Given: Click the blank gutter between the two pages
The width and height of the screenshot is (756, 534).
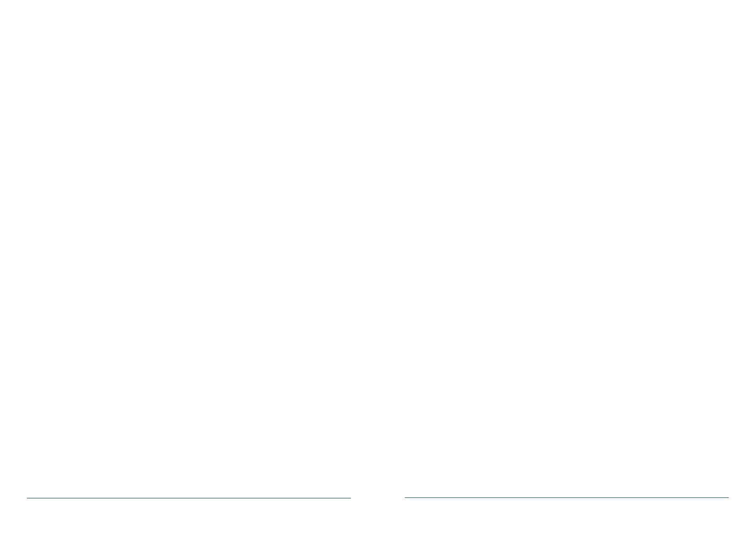Looking at the screenshot, I should click(378, 247).
